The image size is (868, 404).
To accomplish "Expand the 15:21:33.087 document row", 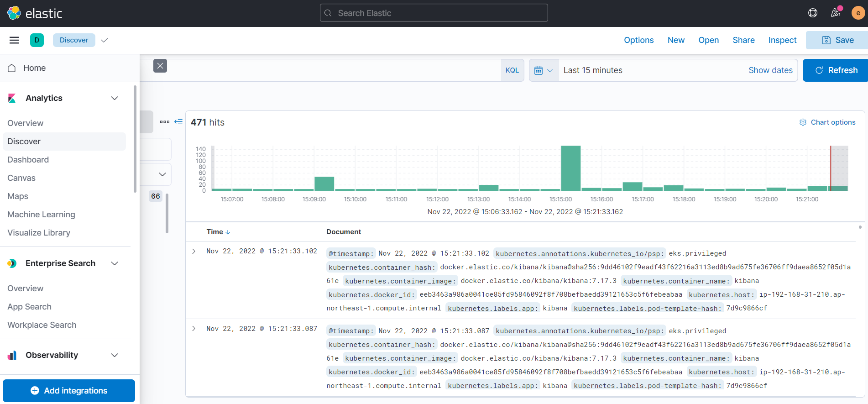I will pos(194,329).
